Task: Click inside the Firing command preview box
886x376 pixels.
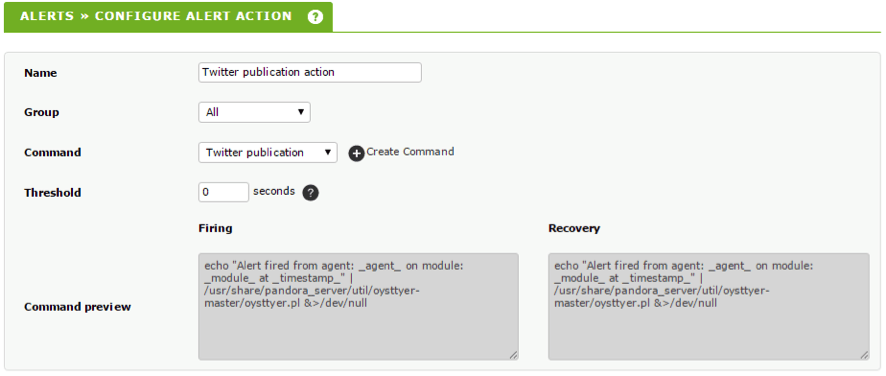Action: (x=358, y=306)
